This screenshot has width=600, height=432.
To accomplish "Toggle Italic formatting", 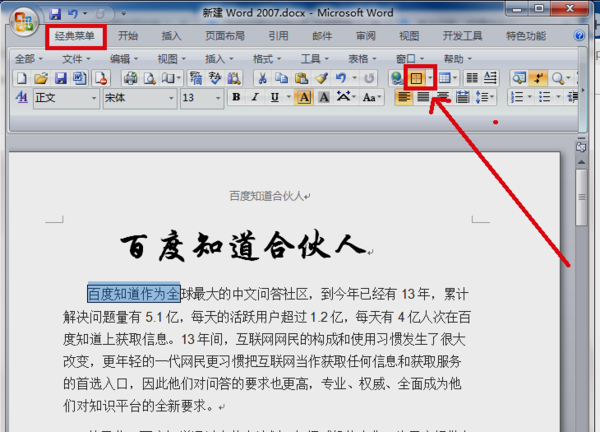I will click(255, 98).
